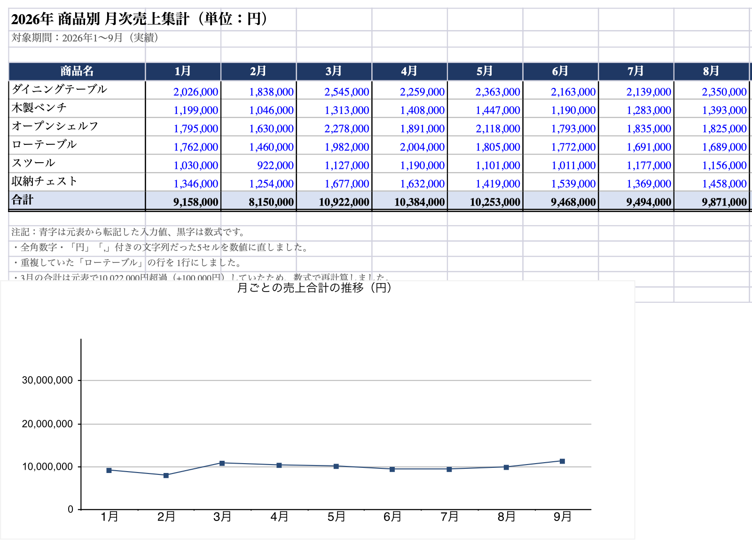Click the 9月 data point marker on chart

coord(562,461)
